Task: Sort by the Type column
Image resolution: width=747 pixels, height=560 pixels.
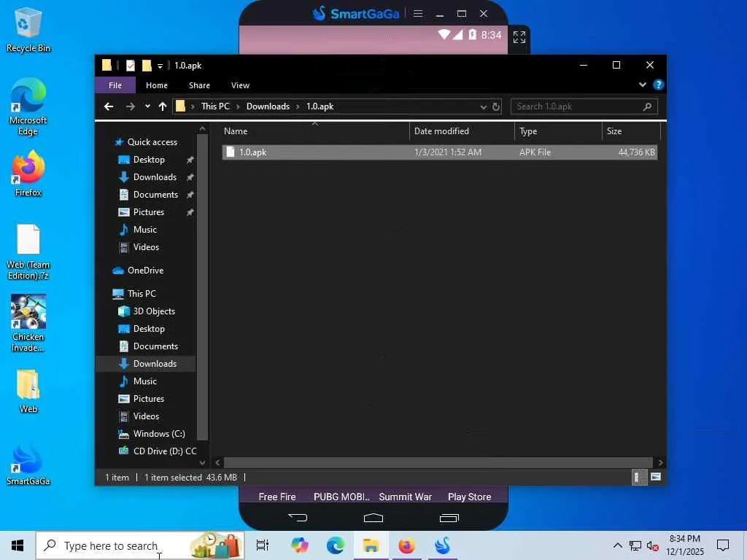Action: (x=558, y=131)
